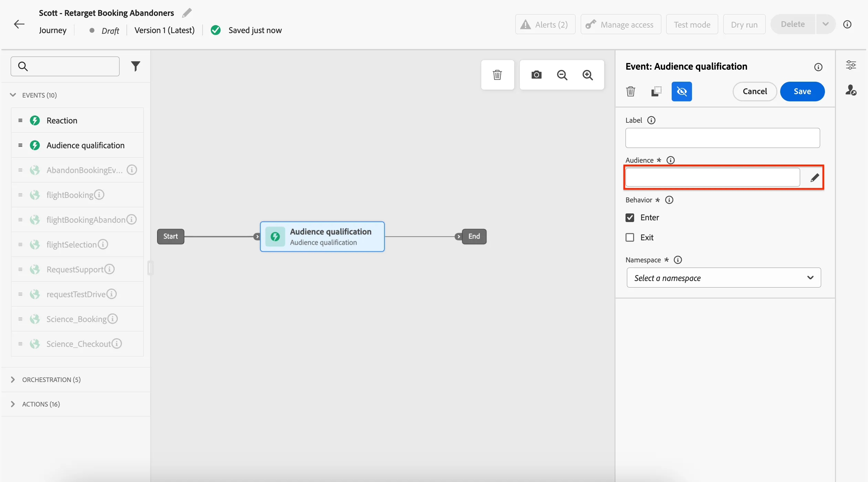Zoom in on the journey canvas
The height and width of the screenshot is (482, 868).
[x=588, y=75]
